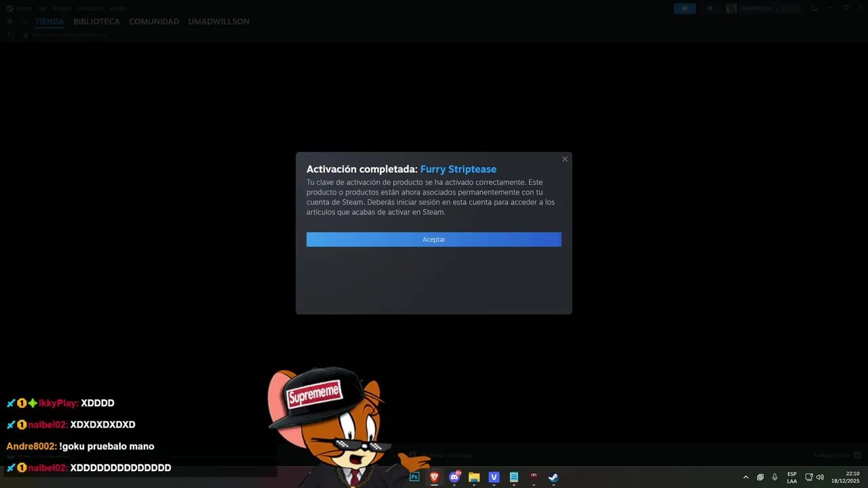
Task: Expand the UMadWillson account dropdown
Action: 764,8
